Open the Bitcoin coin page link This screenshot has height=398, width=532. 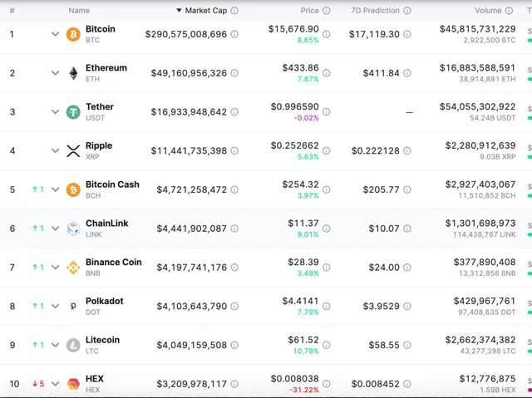click(101, 29)
